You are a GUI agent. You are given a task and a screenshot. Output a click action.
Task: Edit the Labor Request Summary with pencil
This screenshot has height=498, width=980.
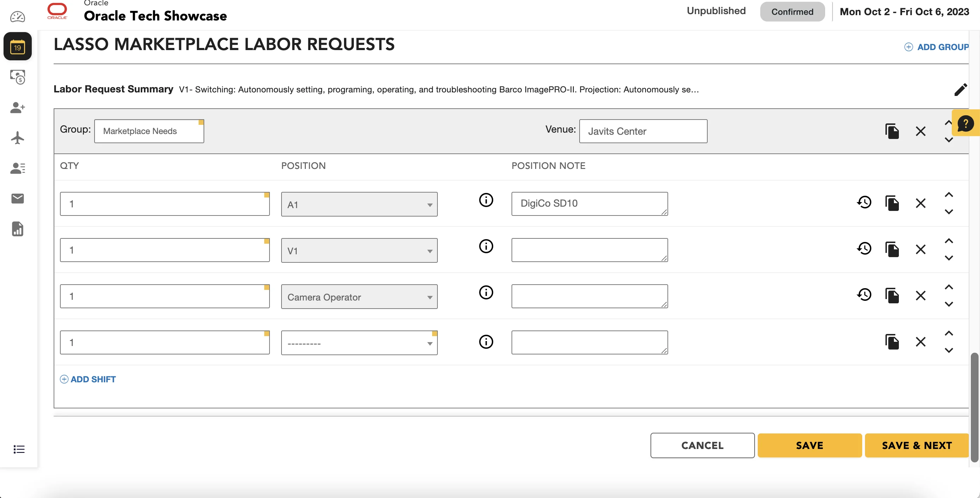(961, 90)
